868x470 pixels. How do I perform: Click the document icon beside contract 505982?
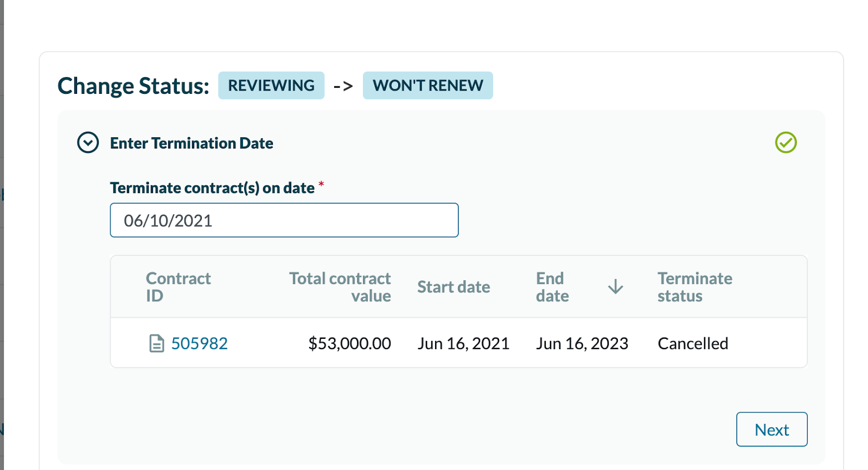[156, 344]
